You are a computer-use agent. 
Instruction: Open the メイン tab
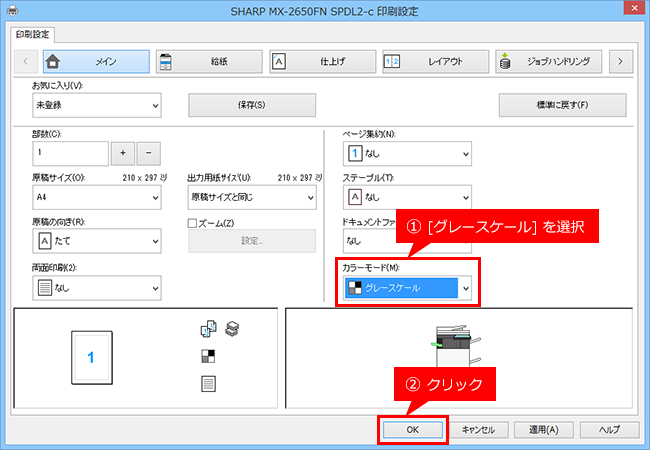coord(96,62)
